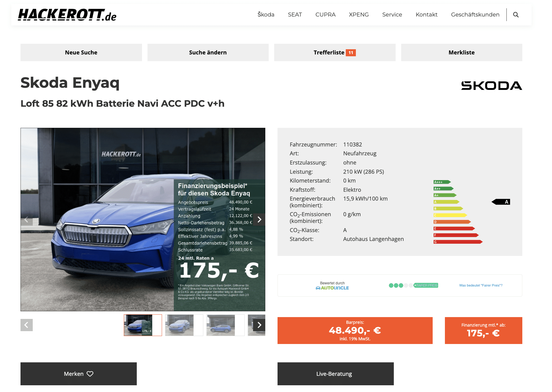Click the Trefferliste count badge 11
Image resolution: width=552 pixels, height=392 pixels.
351,53
